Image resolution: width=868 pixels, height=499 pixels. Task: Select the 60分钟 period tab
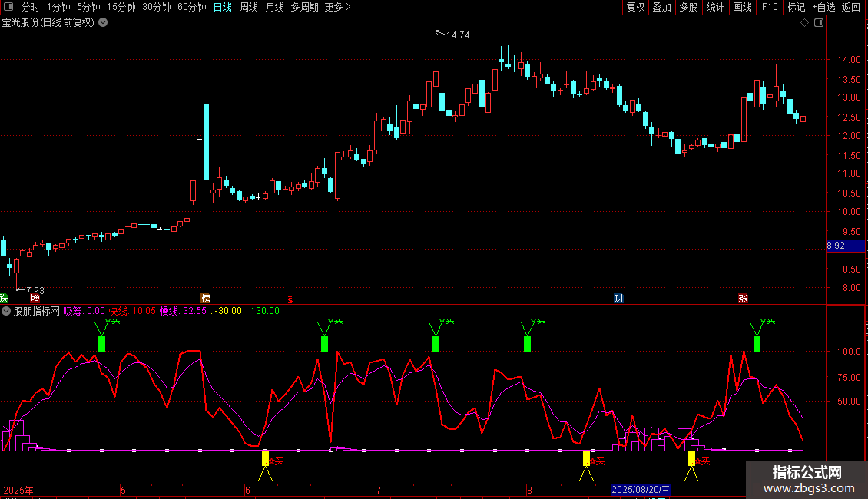pyautogui.click(x=191, y=8)
